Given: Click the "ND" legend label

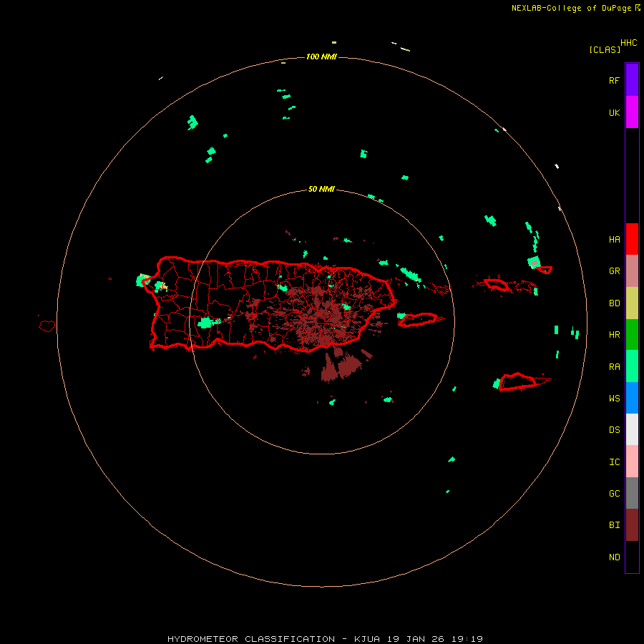Looking at the screenshot, I should (x=614, y=557).
